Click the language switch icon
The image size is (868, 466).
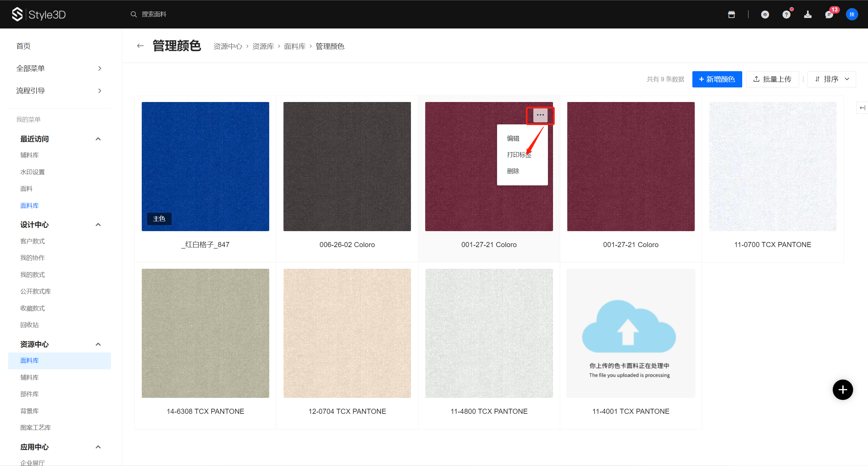765,14
